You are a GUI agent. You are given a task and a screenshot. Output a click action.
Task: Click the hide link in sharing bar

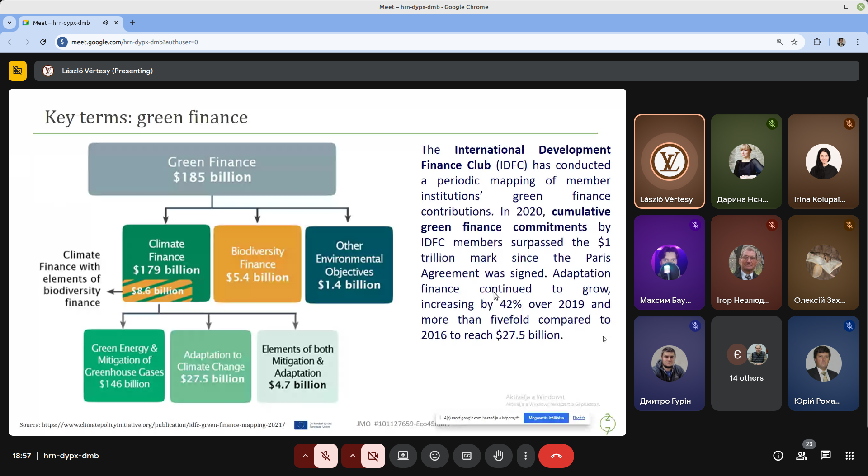(579, 418)
